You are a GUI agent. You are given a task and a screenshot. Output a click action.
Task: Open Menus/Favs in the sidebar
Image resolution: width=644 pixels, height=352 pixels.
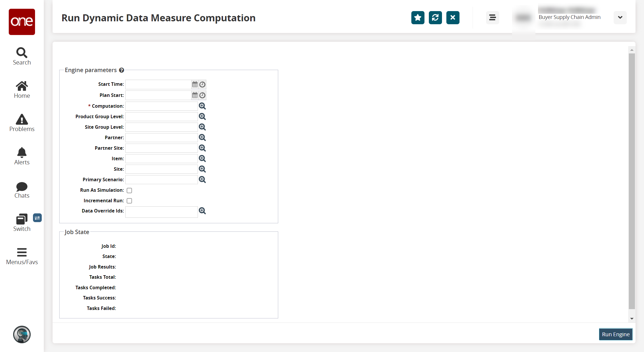[x=22, y=256]
